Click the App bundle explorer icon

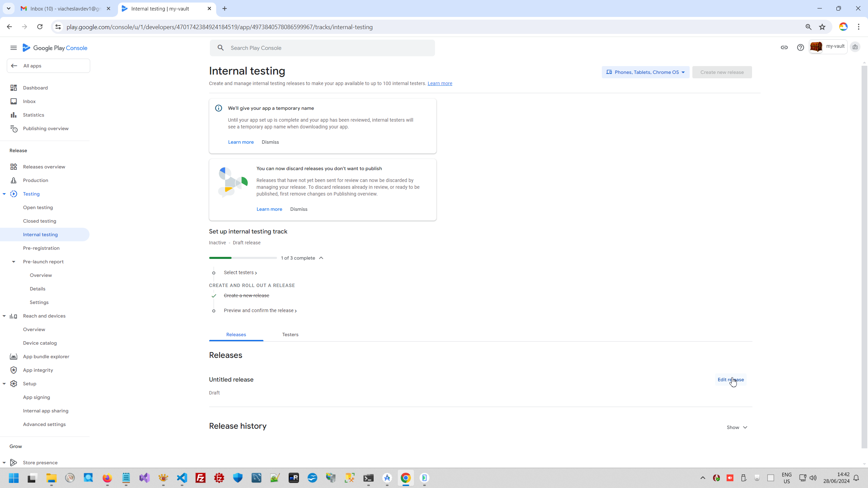(14, 357)
